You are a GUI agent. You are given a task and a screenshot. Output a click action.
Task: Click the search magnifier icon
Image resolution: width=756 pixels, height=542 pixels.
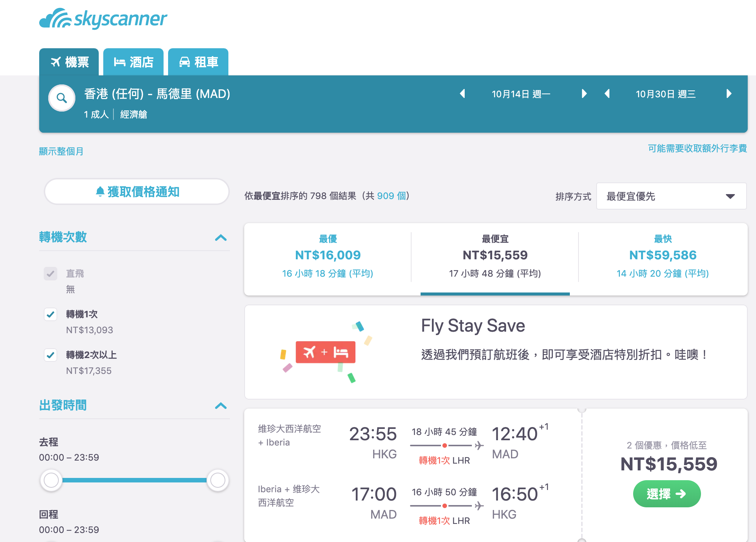[x=61, y=98]
